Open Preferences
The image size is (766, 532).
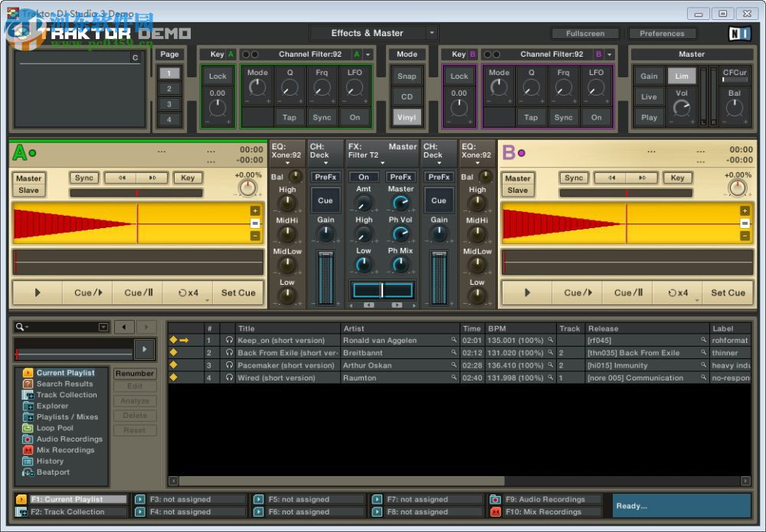coord(662,33)
